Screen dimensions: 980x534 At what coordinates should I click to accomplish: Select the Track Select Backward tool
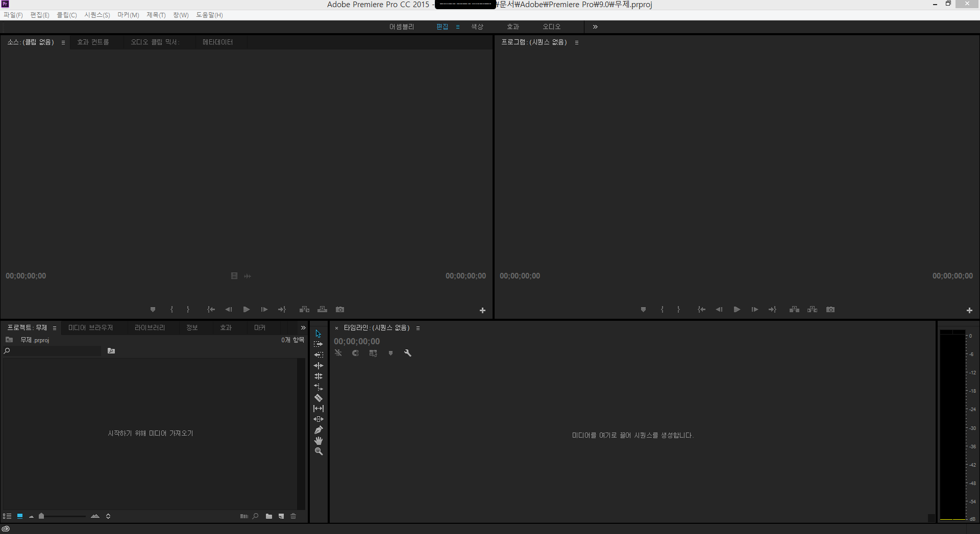[318, 355]
